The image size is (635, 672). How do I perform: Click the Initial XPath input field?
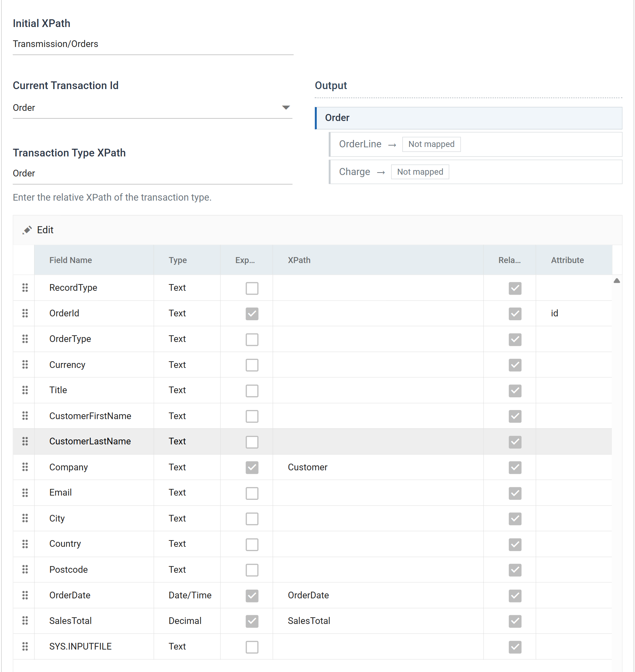[153, 44]
